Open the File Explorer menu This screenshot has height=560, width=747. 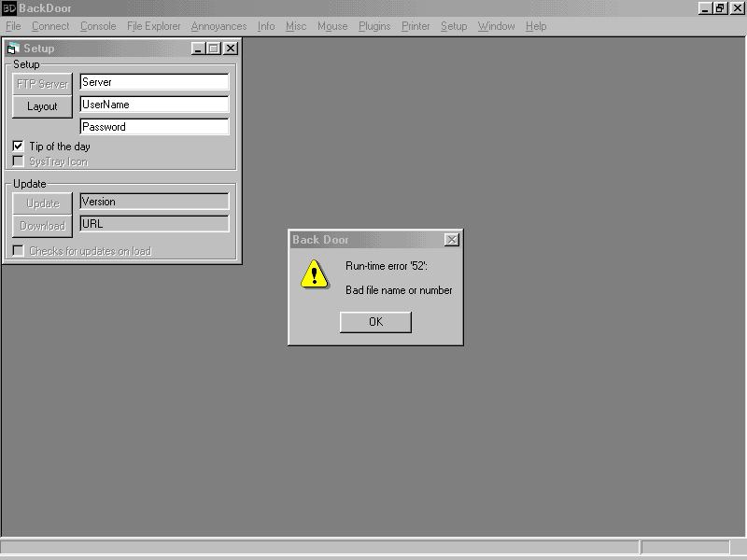[x=154, y=26]
